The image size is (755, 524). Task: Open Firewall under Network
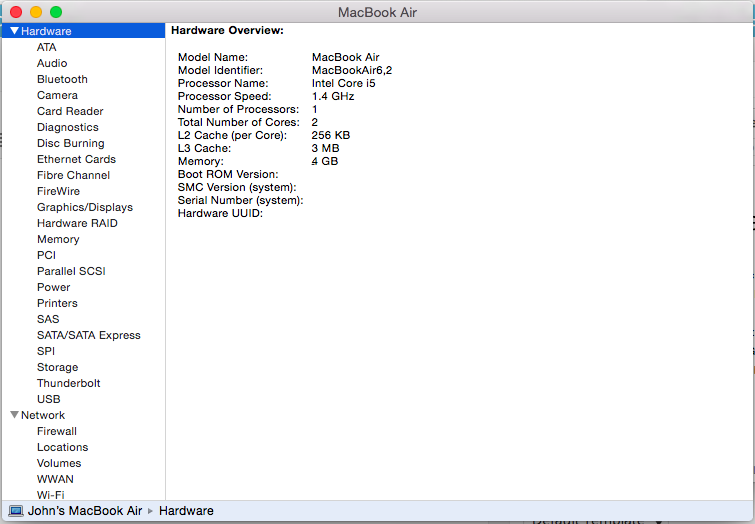coord(57,431)
